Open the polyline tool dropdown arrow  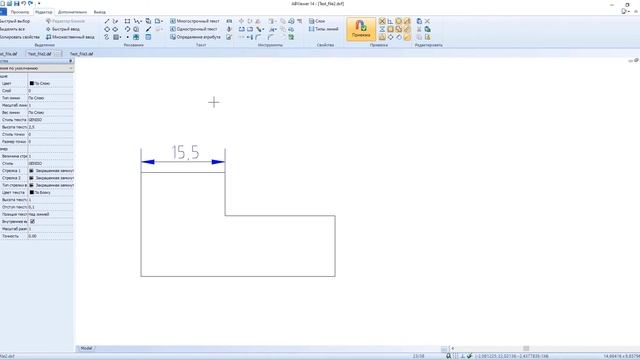pyautogui.click(x=141, y=22)
